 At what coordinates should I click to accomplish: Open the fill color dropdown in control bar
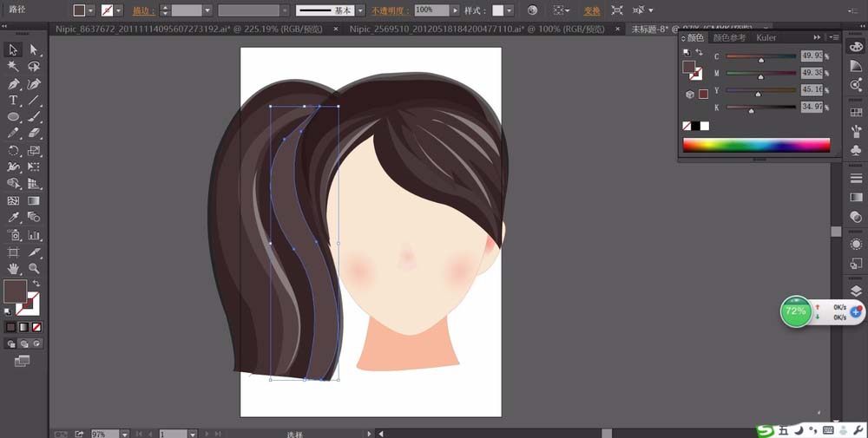(x=91, y=11)
